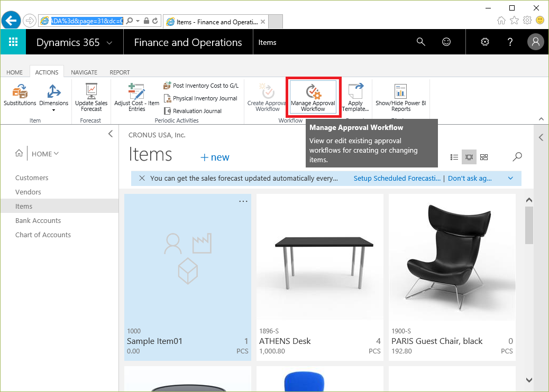Open the Dimensions action
Screen dimensions: 549x392
[x=53, y=95]
